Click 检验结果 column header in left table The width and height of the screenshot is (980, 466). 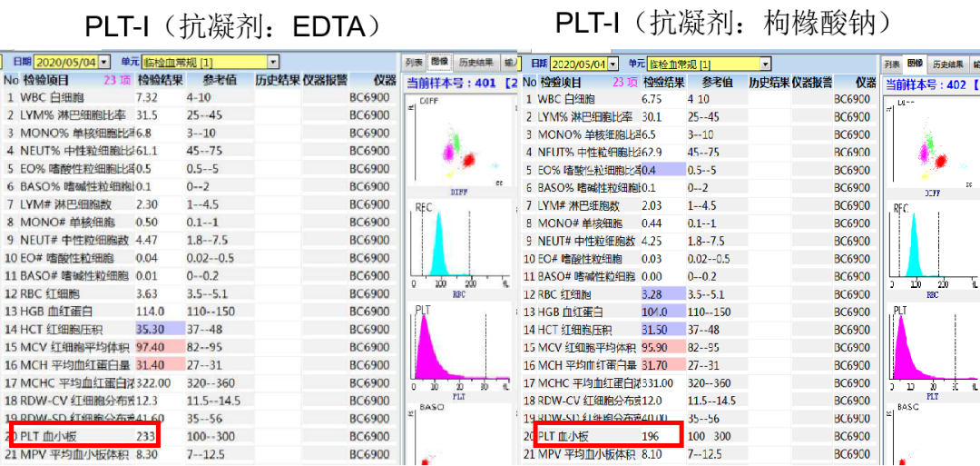coord(160,80)
